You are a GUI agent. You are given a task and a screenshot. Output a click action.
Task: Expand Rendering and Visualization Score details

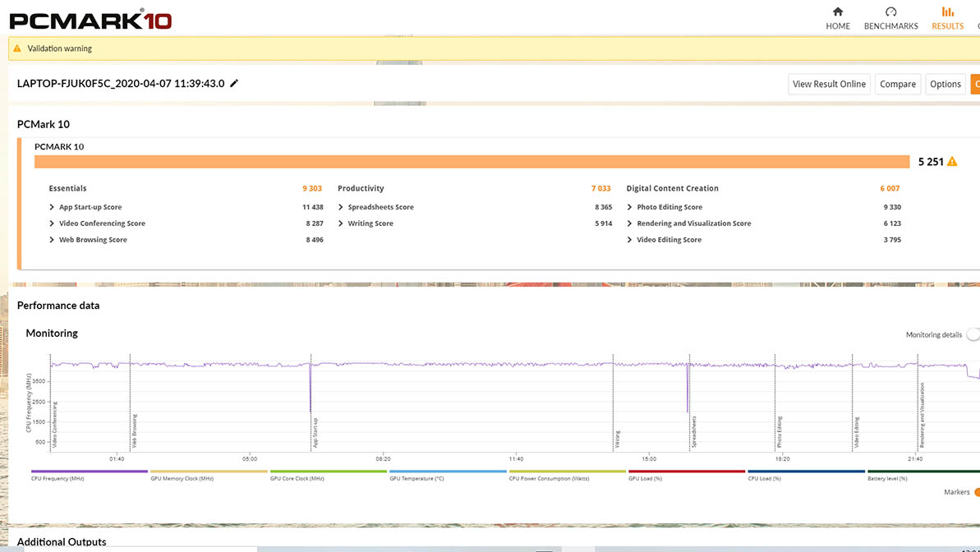pos(629,223)
